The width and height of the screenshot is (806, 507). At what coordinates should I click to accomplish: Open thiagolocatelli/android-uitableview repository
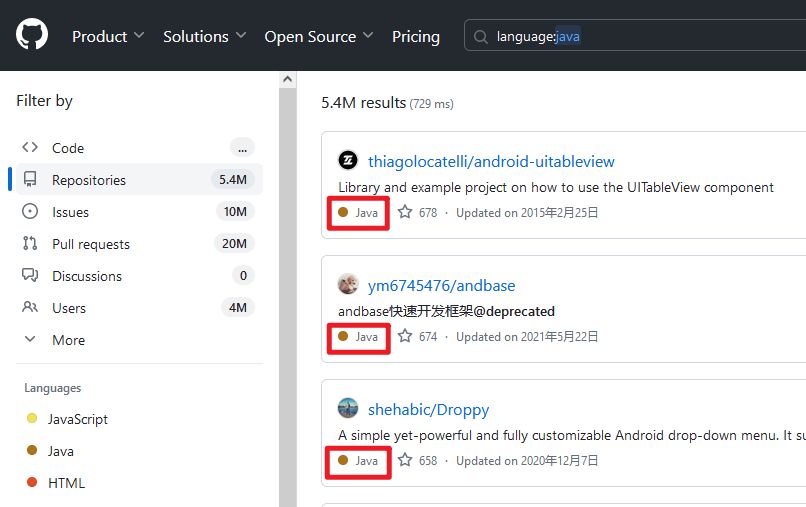[x=491, y=161]
